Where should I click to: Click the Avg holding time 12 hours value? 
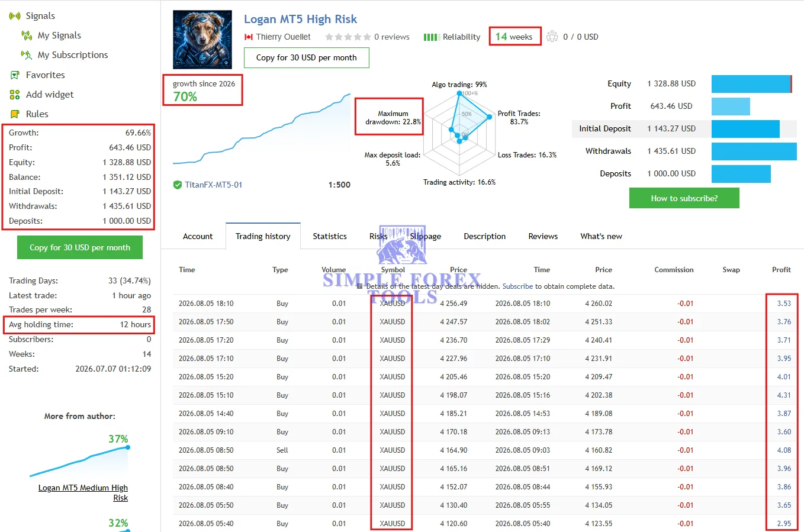tap(136, 325)
